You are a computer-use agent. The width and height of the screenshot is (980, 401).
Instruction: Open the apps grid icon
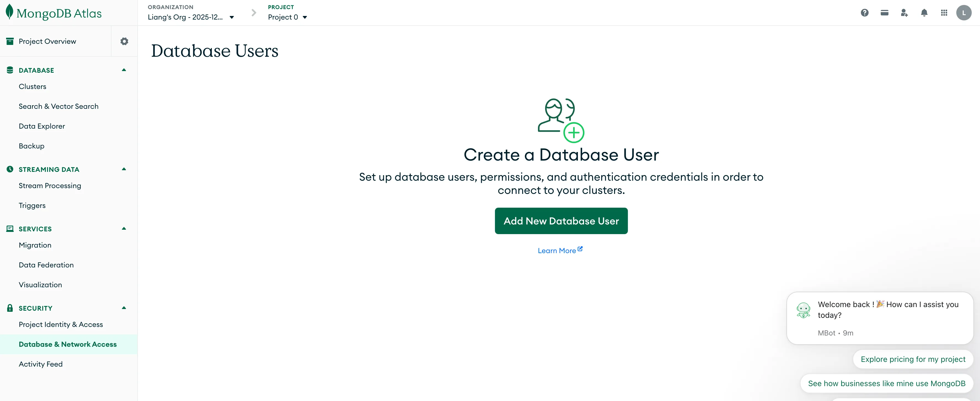coord(944,13)
